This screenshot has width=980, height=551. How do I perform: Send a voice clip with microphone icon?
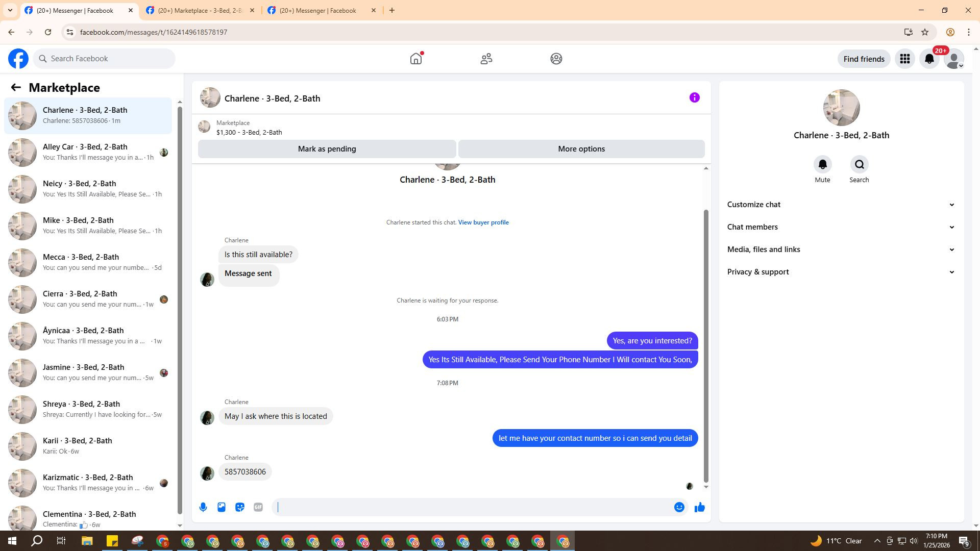(203, 507)
